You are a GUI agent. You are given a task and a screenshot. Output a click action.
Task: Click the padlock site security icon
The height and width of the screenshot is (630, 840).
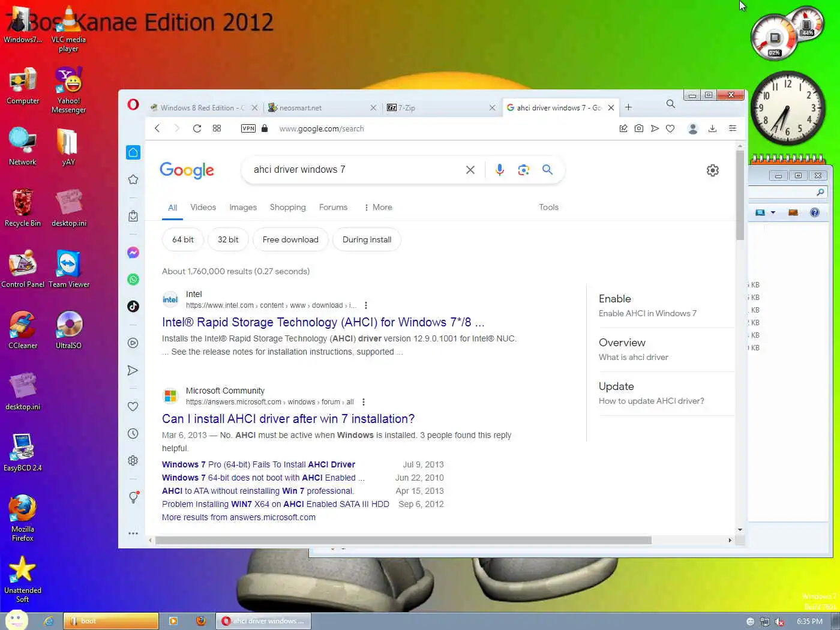click(265, 128)
